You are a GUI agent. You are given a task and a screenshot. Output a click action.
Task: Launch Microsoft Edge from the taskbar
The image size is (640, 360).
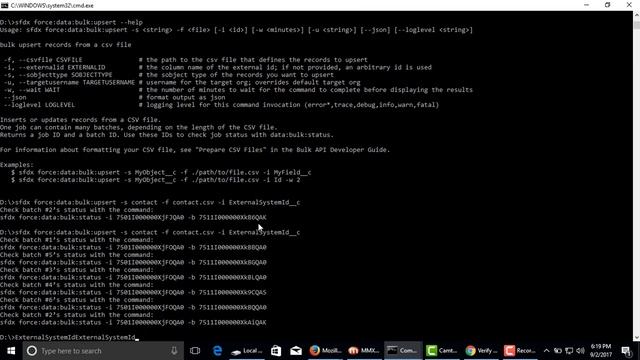pos(217,351)
